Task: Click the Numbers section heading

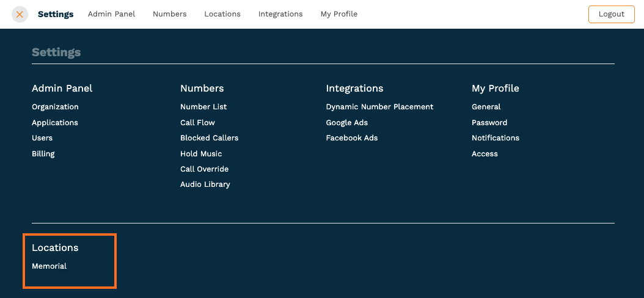Action: point(202,89)
